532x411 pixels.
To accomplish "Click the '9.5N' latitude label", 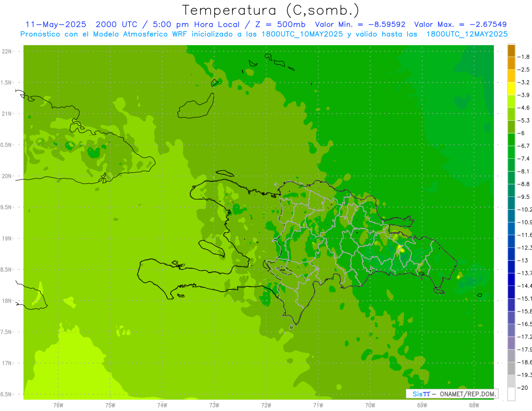I will coord(7,207).
